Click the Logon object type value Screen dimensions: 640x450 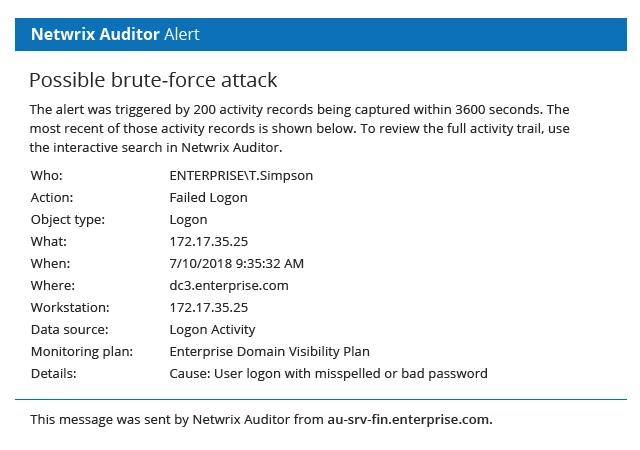[x=188, y=220]
